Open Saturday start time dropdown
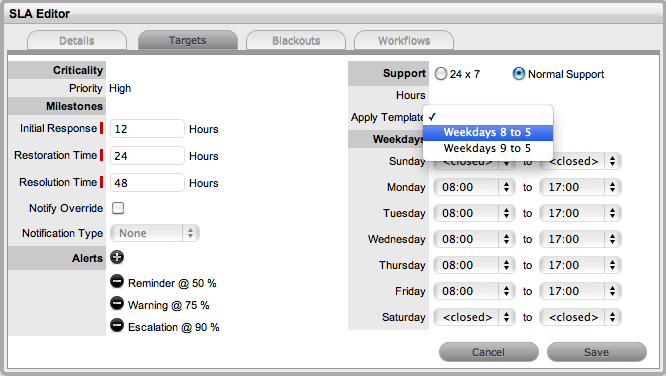The image size is (666, 376). click(x=474, y=317)
